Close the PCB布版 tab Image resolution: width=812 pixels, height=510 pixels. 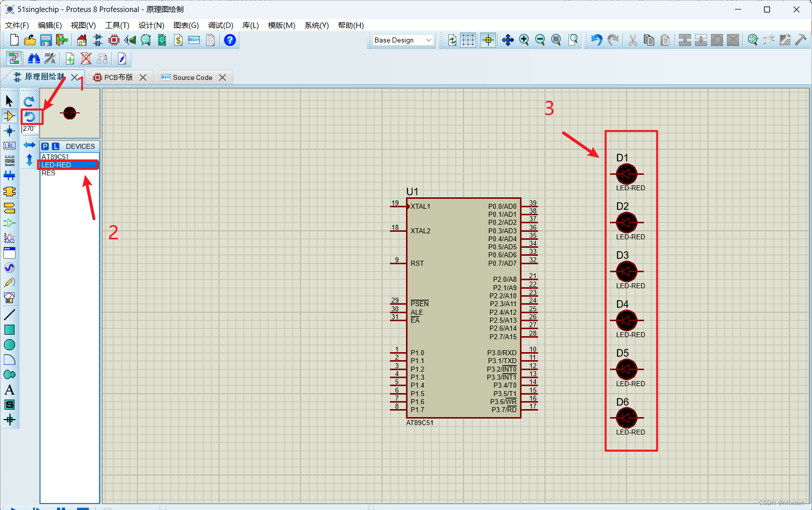point(143,77)
